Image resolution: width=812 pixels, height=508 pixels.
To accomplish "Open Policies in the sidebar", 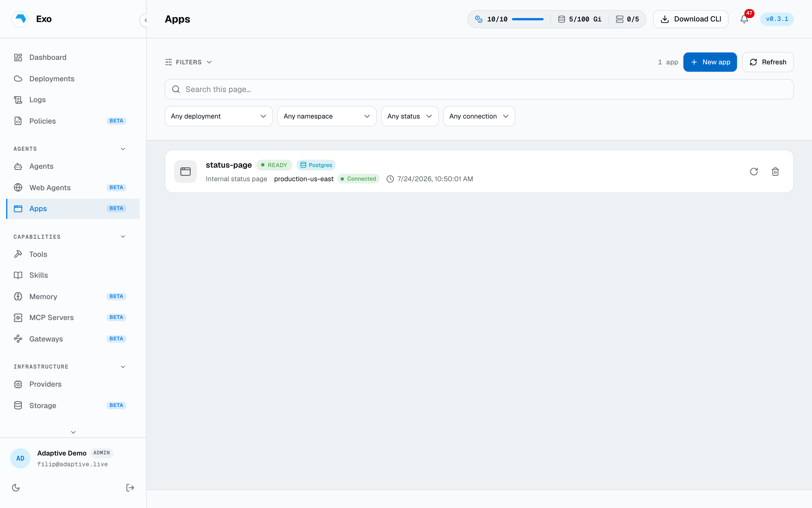I will click(73, 121).
